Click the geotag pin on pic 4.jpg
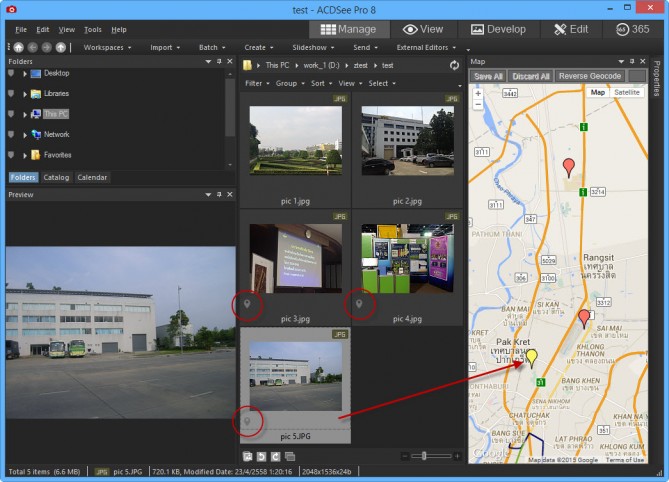Image resolution: width=669 pixels, height=482 pixels. pos(359,304)
